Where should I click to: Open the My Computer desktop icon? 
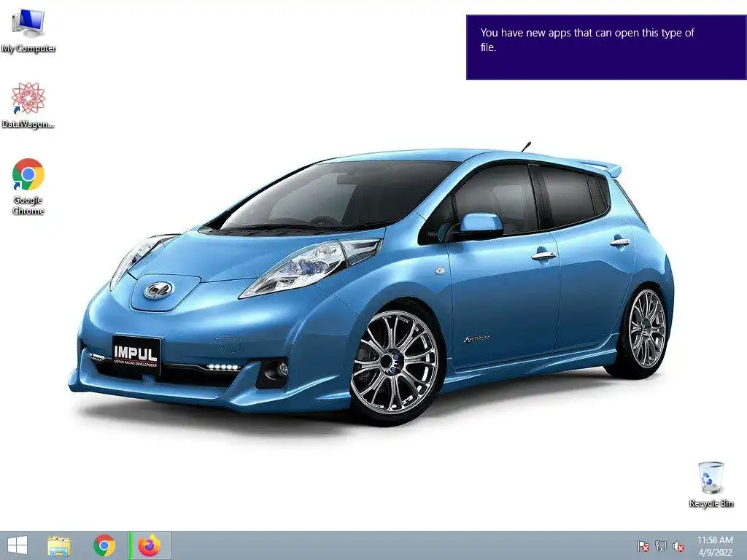coord(28,31)
